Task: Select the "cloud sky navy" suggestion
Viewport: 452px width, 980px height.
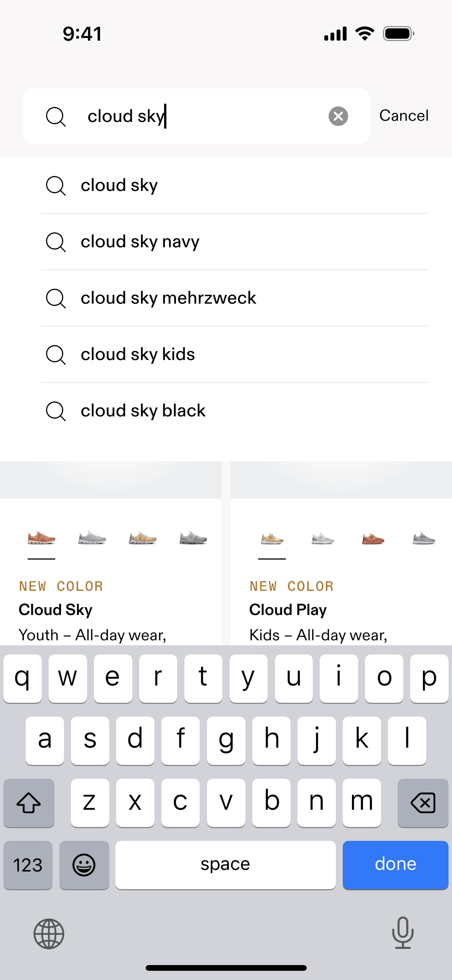Action: click(140, 242)
